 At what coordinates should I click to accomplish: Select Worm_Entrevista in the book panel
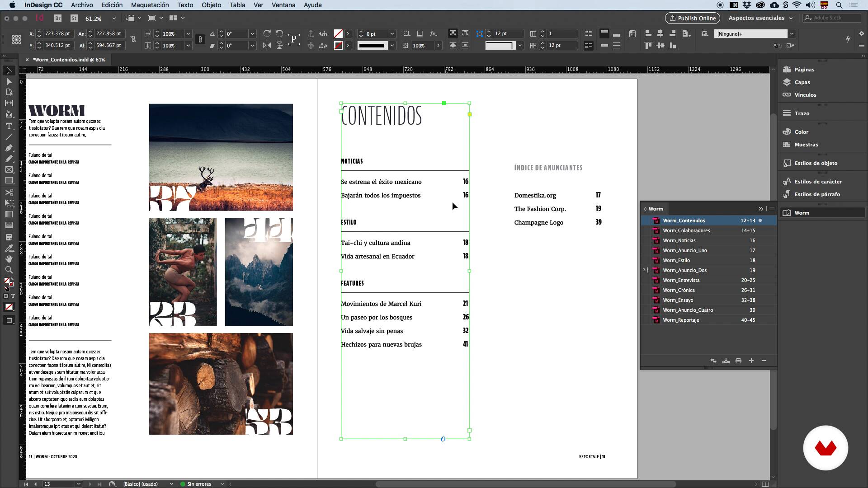[x=681, y=280]
